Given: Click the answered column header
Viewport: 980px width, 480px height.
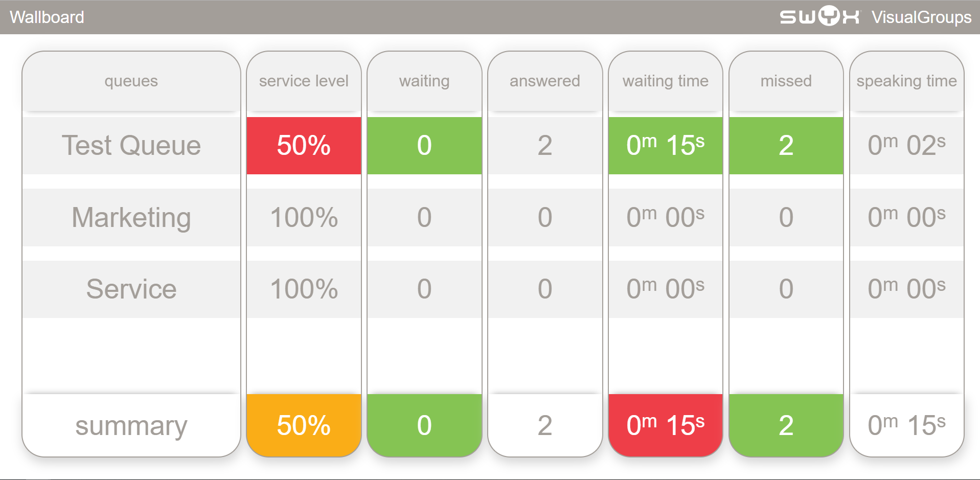Looking at the screenshot, I should coord(545,81).
